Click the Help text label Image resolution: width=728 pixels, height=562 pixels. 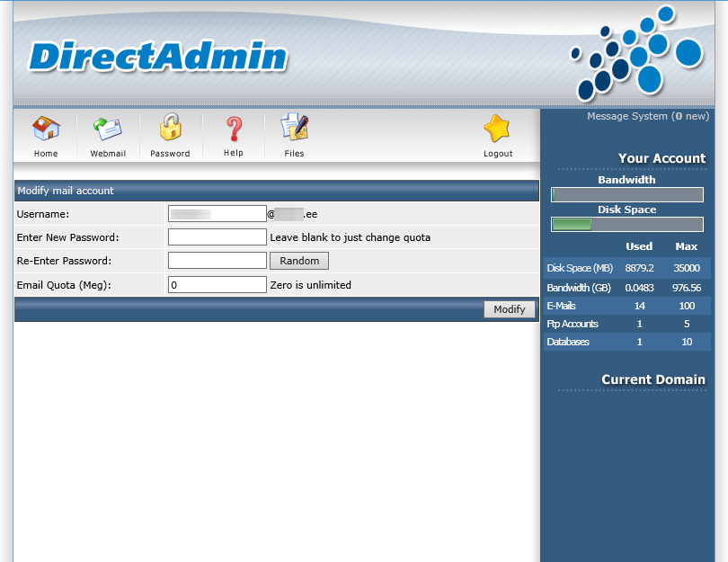click(234, 153)
